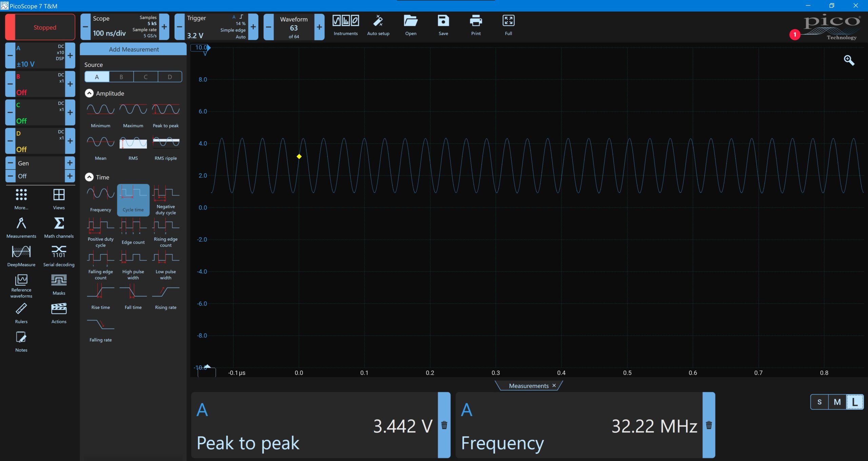Viewport: 868px width, 461px height.
Task: Close the Measurements tab
Action: pyautogui.click(x=554, y=385)
